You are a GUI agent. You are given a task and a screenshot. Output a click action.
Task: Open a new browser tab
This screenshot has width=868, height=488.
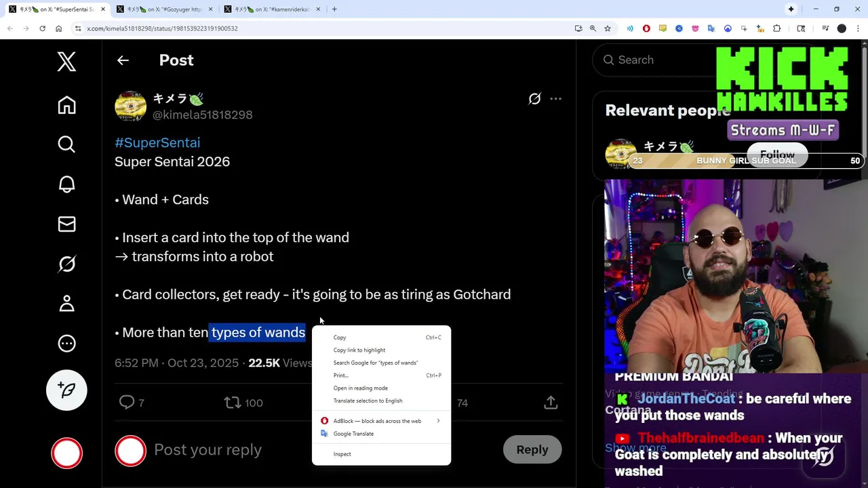[x=334, y=9]
